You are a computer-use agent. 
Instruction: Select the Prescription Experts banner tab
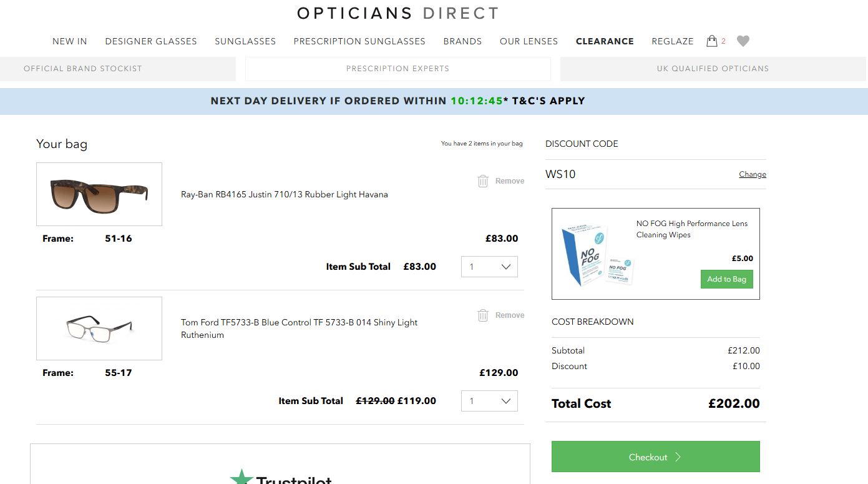tap(397, 69)
